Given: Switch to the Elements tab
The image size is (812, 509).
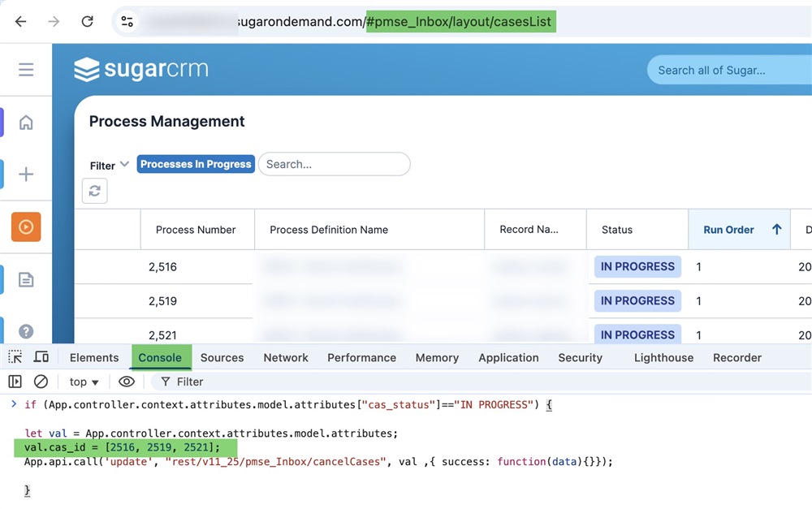Looking at the screenshot, I should click(93, 357).
